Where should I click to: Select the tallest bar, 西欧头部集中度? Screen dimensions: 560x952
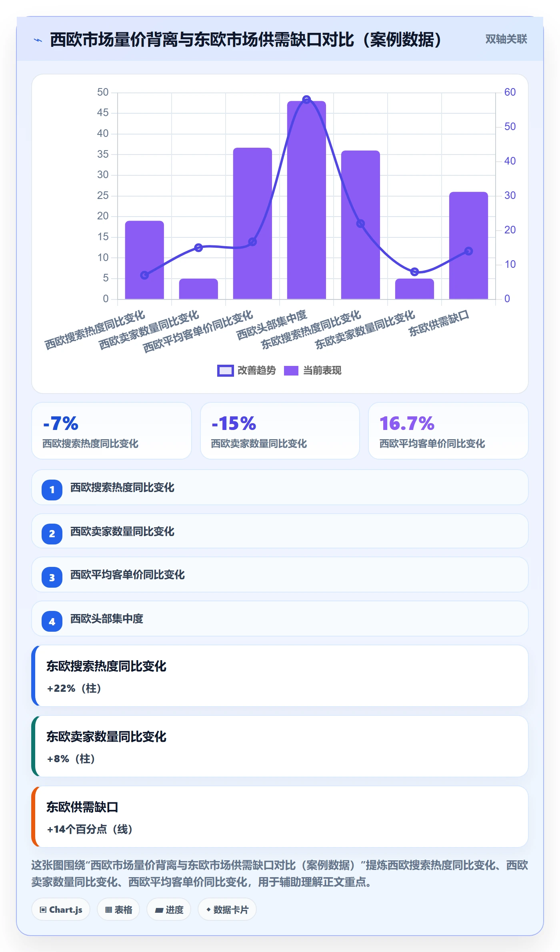tap(306, 200)
